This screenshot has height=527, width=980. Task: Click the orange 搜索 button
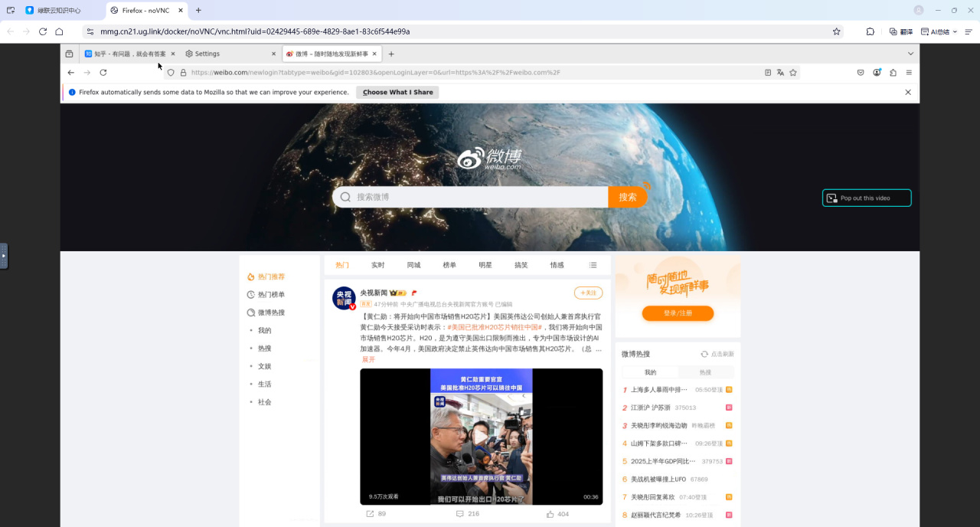coord(628,197)
